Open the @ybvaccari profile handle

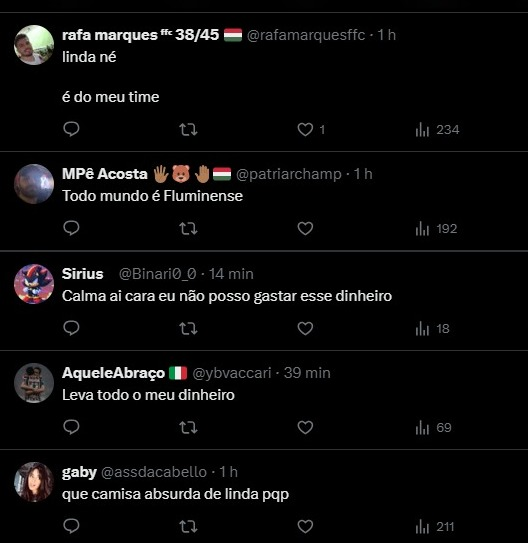click(232, 373)
